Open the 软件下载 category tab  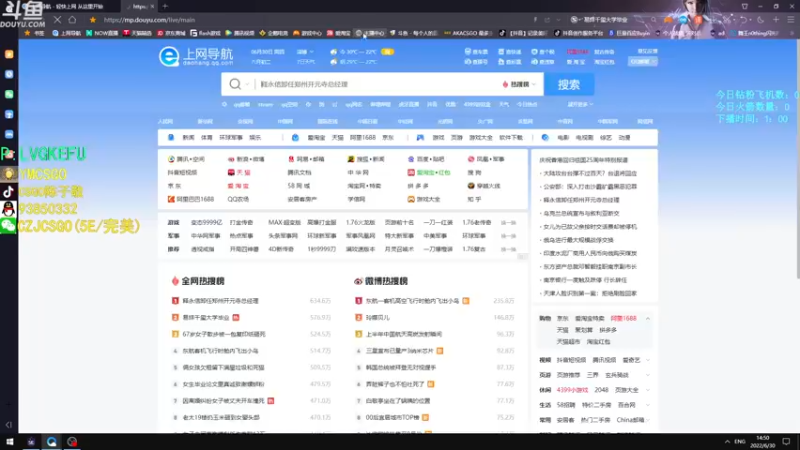[511, 138]
